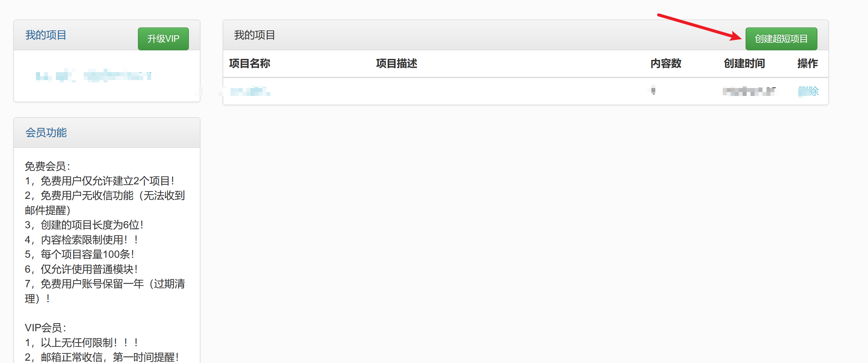
Task: Click the green 升级VIP button
Action: pos(163,39)
